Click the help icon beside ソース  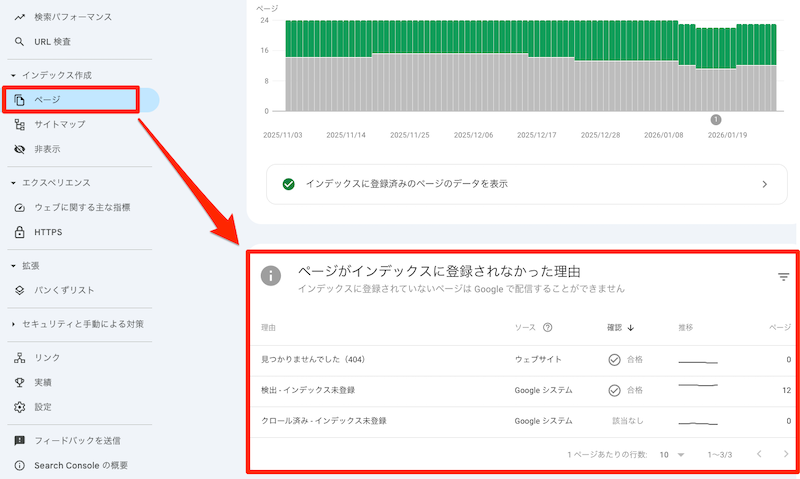click(x=548, y=327)
